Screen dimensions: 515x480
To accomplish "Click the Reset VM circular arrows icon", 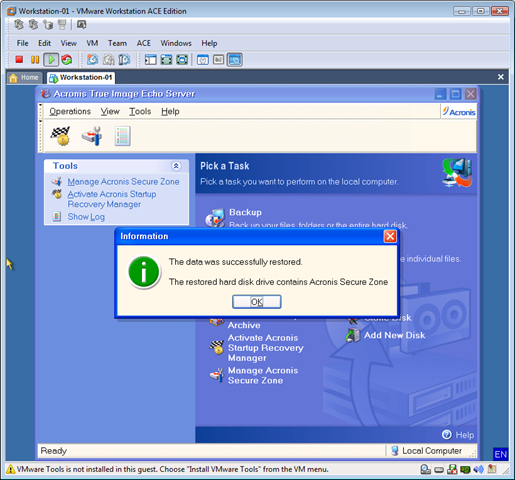I will [67, 60].
